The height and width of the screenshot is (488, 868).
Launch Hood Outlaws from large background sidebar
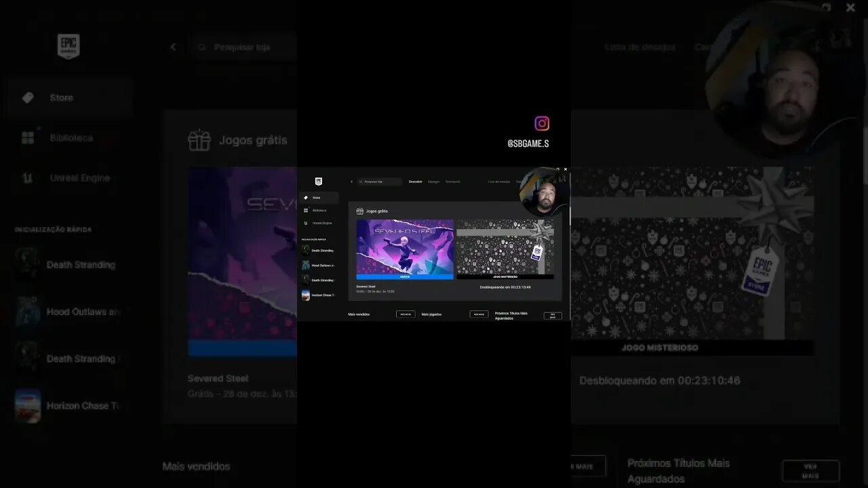click(x=68, y=312)
